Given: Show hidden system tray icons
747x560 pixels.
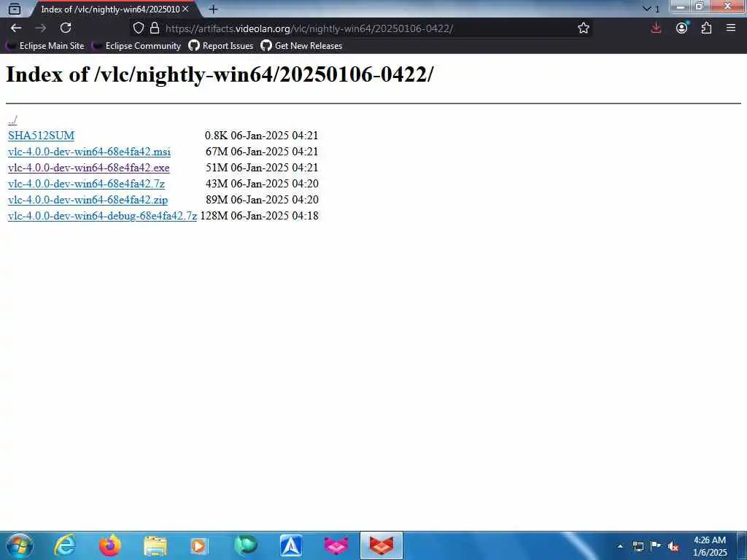Looking at the screenshot, I should [x=620, y=546].
